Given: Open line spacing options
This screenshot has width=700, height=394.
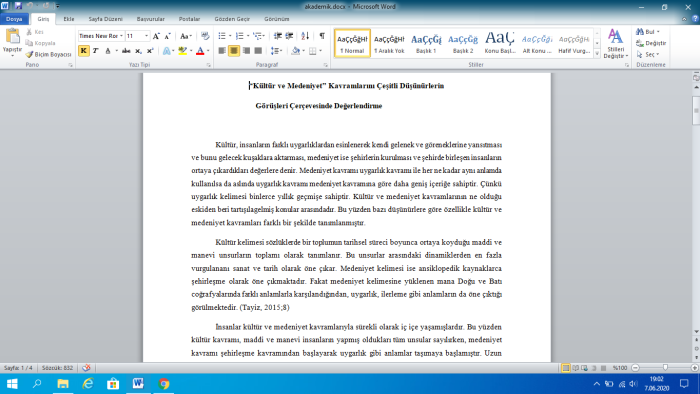Looking at the screenshot, I should tap(275, 51).
